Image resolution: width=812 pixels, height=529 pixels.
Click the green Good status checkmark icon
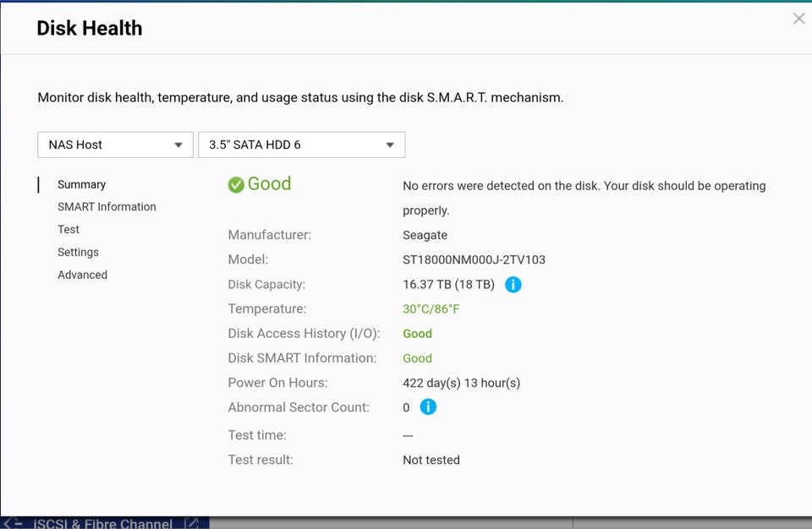point(236,185)
